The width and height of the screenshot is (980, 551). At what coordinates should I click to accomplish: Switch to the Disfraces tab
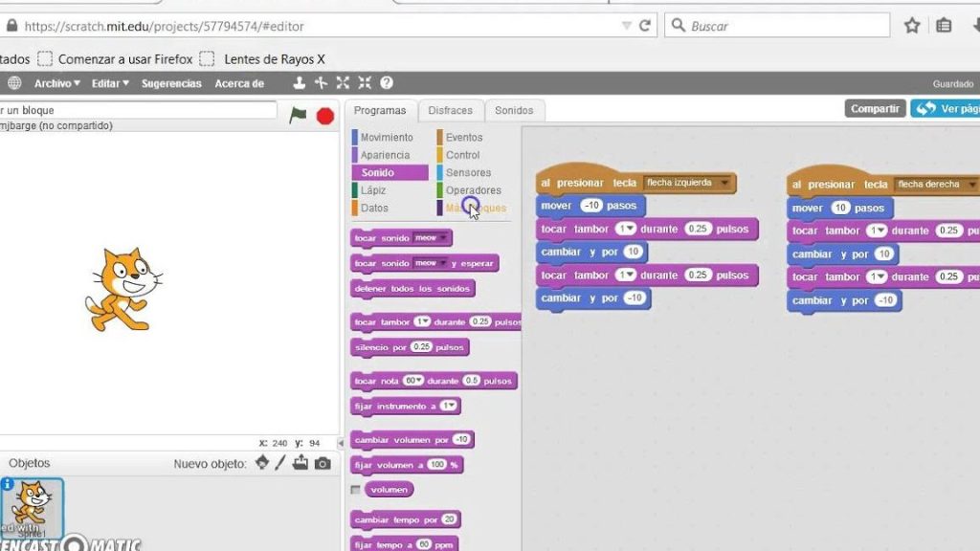[x=450, y=110]
